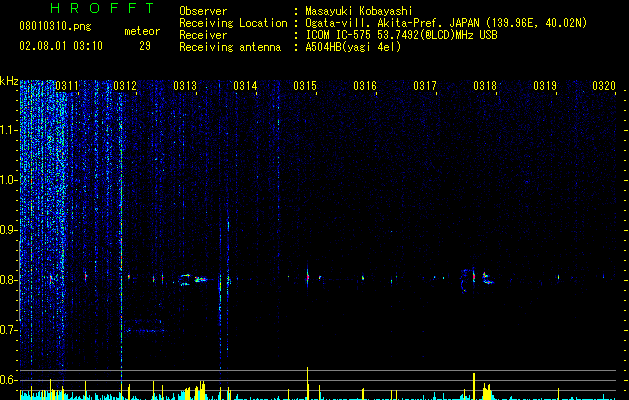The image size is (629, 400).
Task: Click the 'Receiving antenna' label
Action: click(x=230, y=47)
